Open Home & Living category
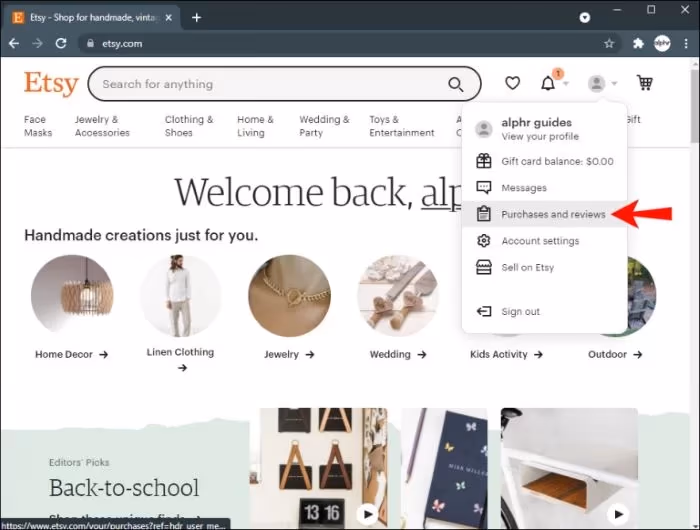The width and height of the screenshot is (700, 530). (x=254, y=126)
